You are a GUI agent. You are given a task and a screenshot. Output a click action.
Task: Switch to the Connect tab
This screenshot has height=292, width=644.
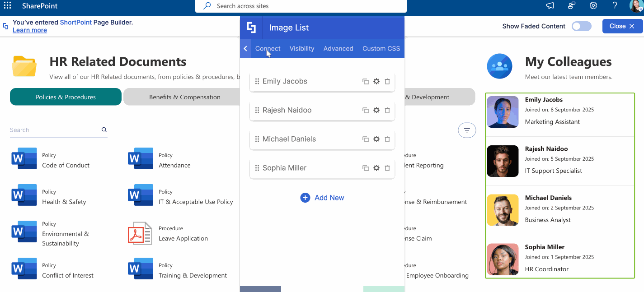pyautogui.click(x=268, y=48)
